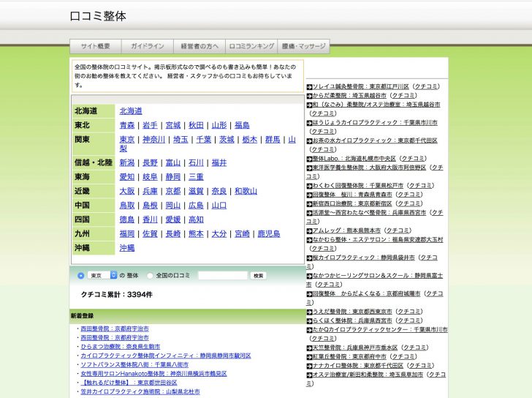Click the 口コミ整体 site title
532x398 pixels.
tap(97, 15)
